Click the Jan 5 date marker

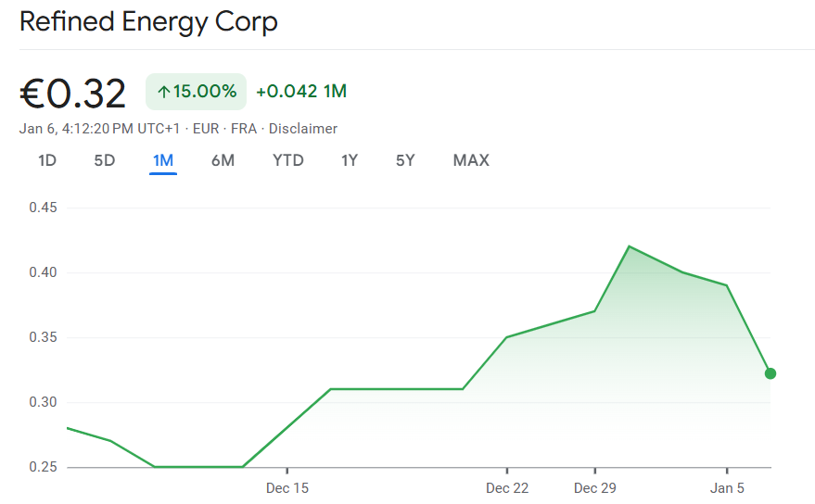(727, 487)
